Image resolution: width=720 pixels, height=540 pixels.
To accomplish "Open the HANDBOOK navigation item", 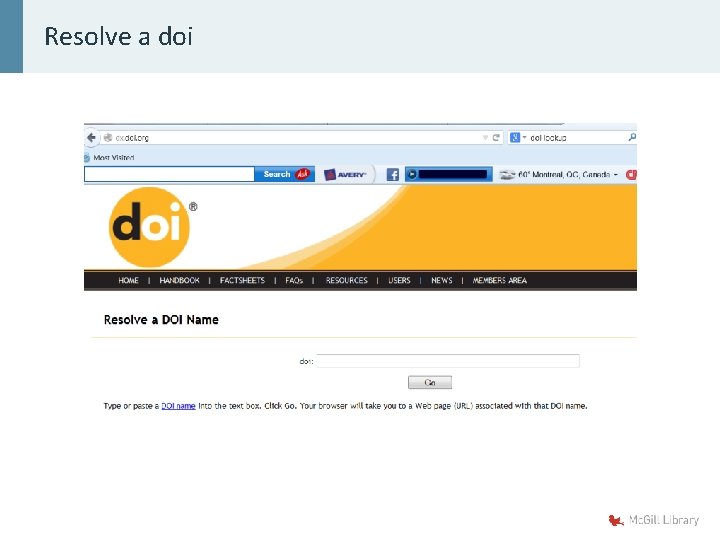I will click(x=180, y=280).
